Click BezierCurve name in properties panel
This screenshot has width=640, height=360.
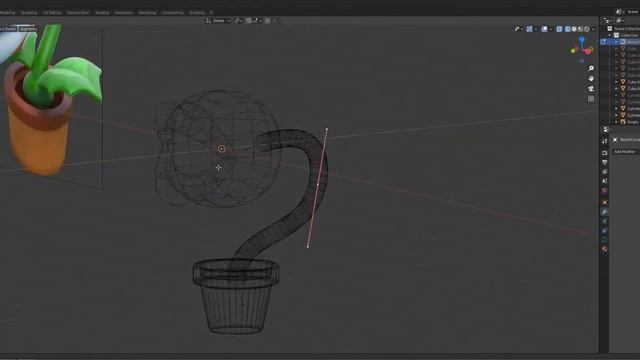630,140
